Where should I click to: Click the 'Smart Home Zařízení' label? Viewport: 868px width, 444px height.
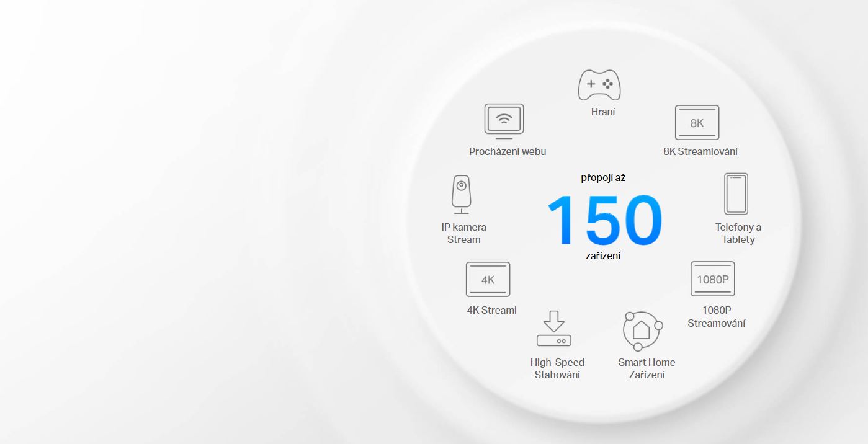647,369
